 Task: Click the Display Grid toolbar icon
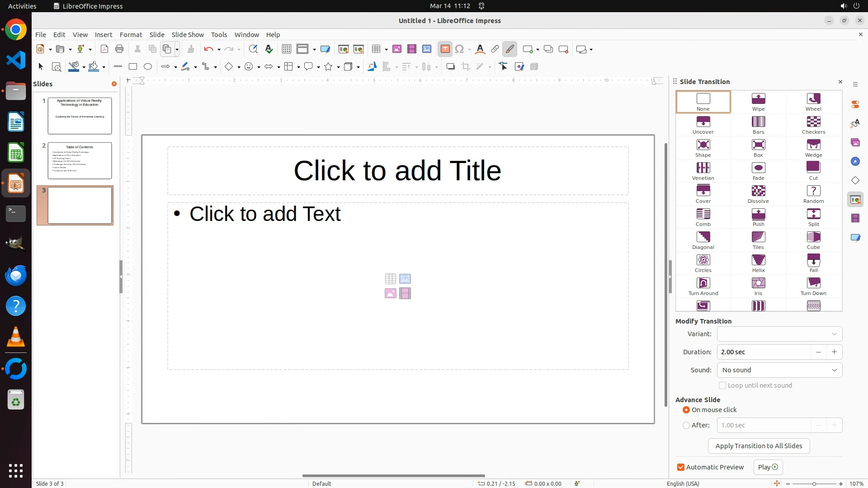pyautogui.click(x=286, y=49)
